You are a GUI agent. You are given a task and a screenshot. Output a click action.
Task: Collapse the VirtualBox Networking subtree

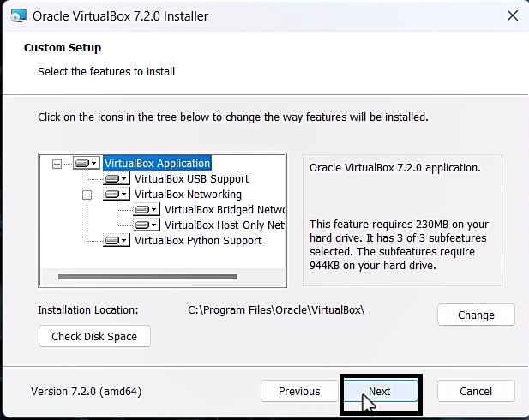tap(87, 195)
